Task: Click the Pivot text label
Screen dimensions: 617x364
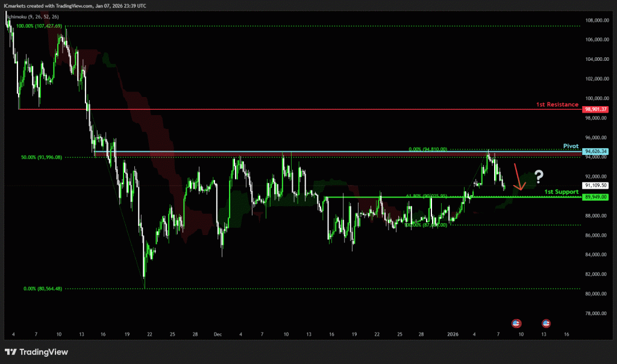Action: 571,146
